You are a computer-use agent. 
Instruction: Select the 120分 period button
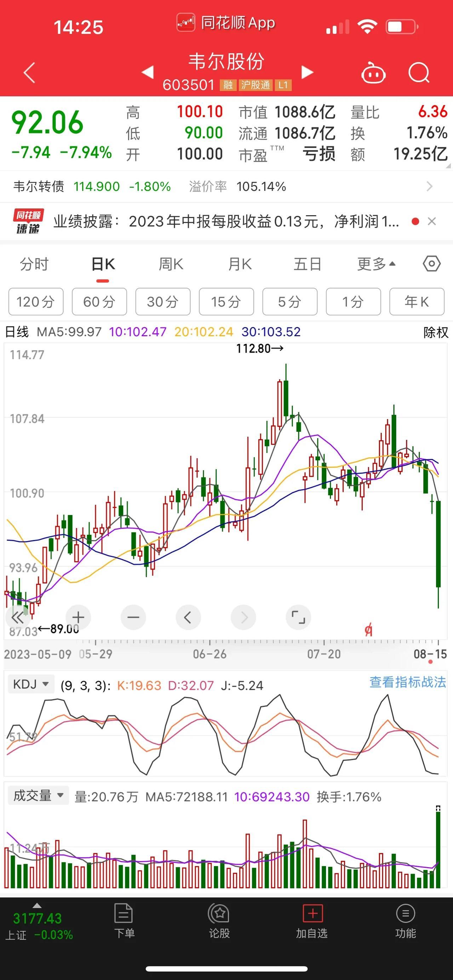(x=36, y=301)
